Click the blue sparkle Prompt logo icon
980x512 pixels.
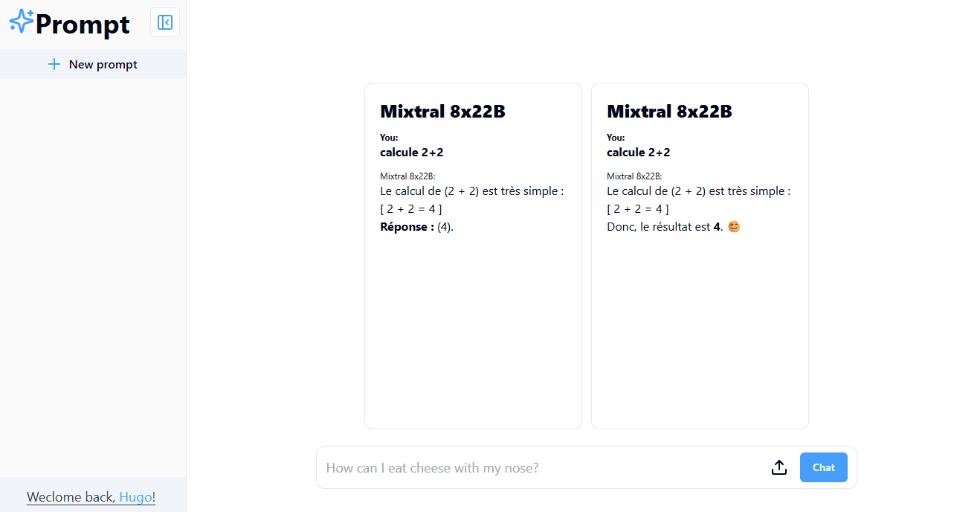click(21, 21)
